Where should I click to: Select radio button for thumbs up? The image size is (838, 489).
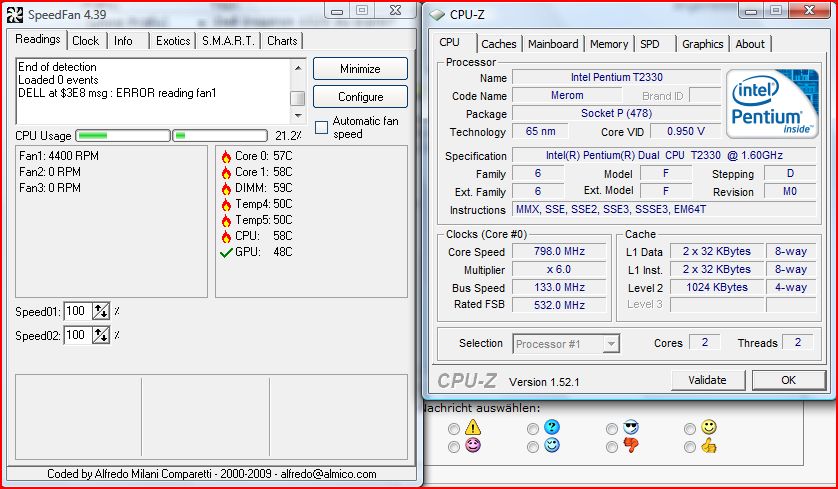coord(690,447)
